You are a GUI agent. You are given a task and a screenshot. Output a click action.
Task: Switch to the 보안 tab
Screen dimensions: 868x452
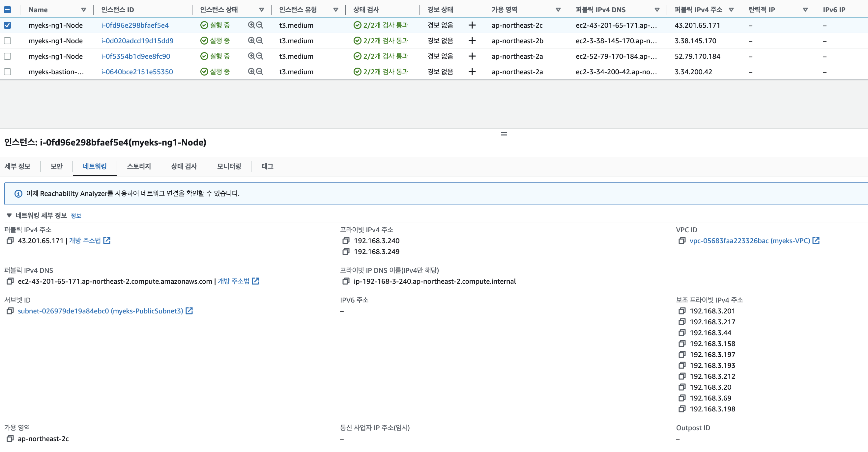pyautogui.click(x=56, y=166)
